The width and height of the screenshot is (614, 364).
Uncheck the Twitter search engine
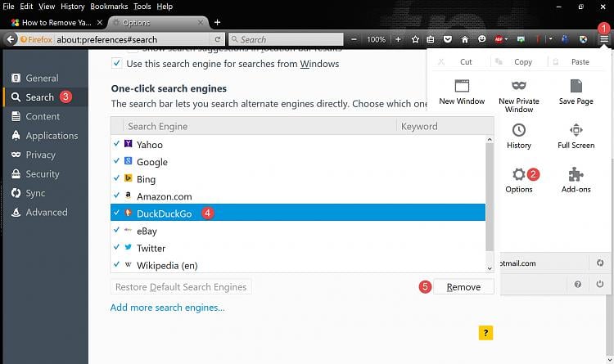pos(116,247)
